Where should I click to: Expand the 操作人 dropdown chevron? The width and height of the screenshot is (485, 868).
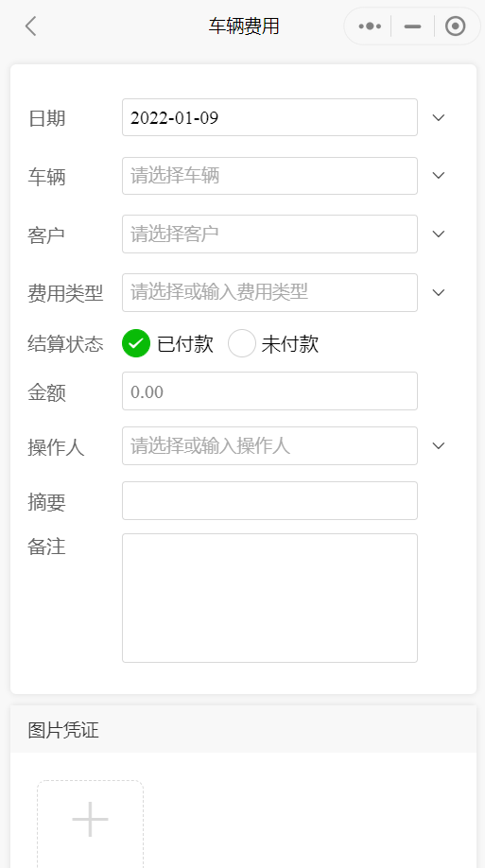coord(439,445)
